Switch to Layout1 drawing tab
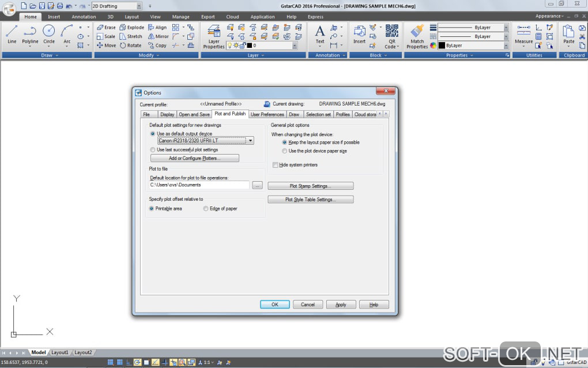This screenshot has width=588, height=368. [59, 352]
